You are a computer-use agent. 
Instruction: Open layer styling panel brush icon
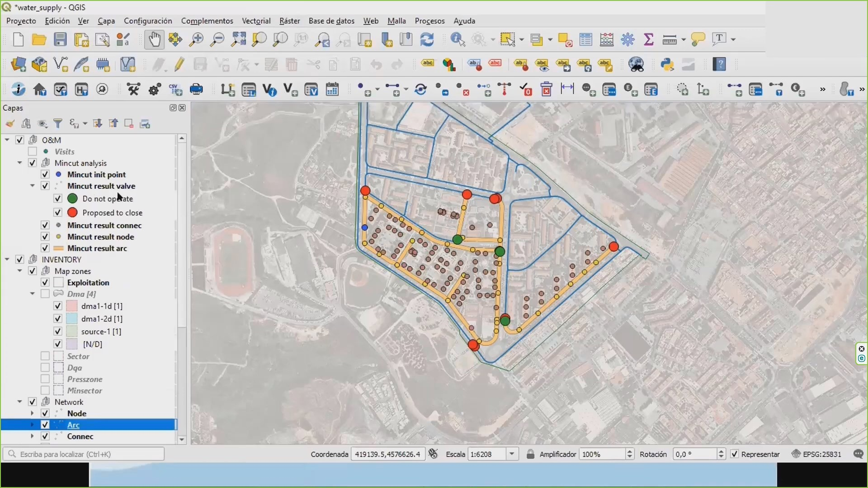[10, 123]
